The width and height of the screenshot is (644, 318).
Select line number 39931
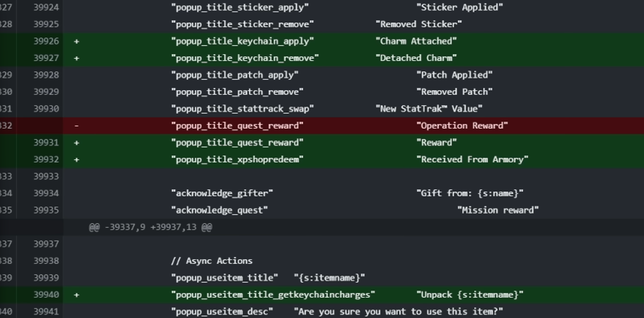(46, 142)
